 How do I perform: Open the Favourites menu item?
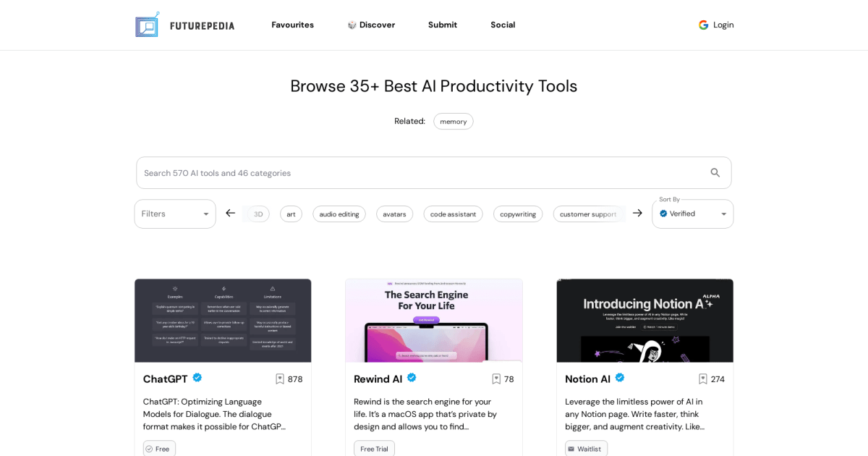(292, 25)
